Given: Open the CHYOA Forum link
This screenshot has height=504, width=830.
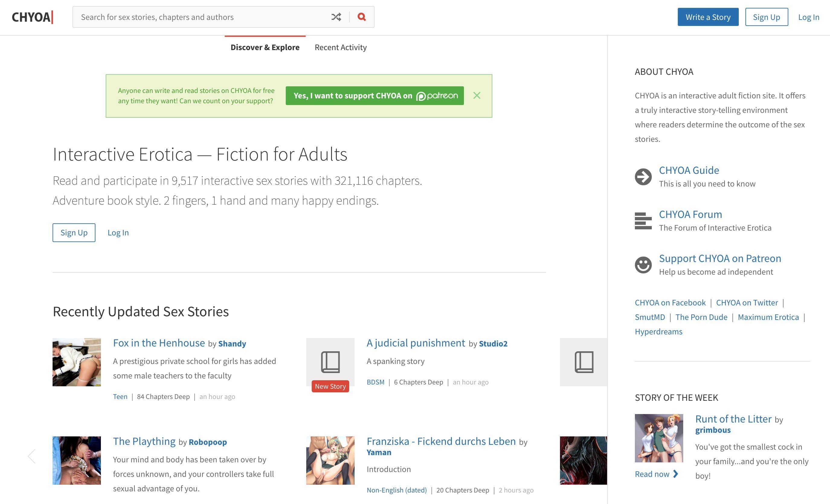Looking at the screenshot, I should [690, 215].
